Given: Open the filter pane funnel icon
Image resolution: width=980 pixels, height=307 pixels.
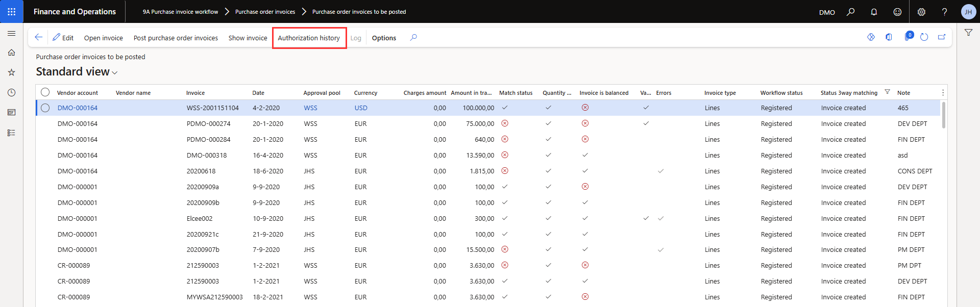Looking at the screenshot, I should coord(968,33).
